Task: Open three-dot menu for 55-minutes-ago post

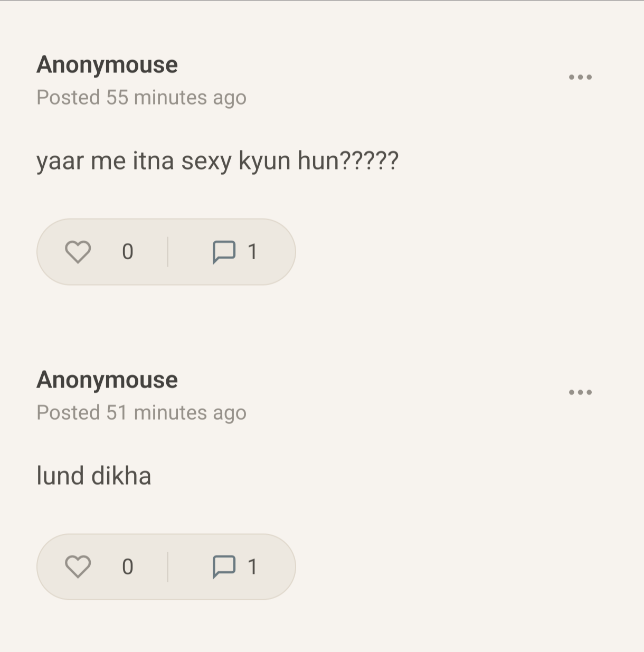Action: [580, 77]
